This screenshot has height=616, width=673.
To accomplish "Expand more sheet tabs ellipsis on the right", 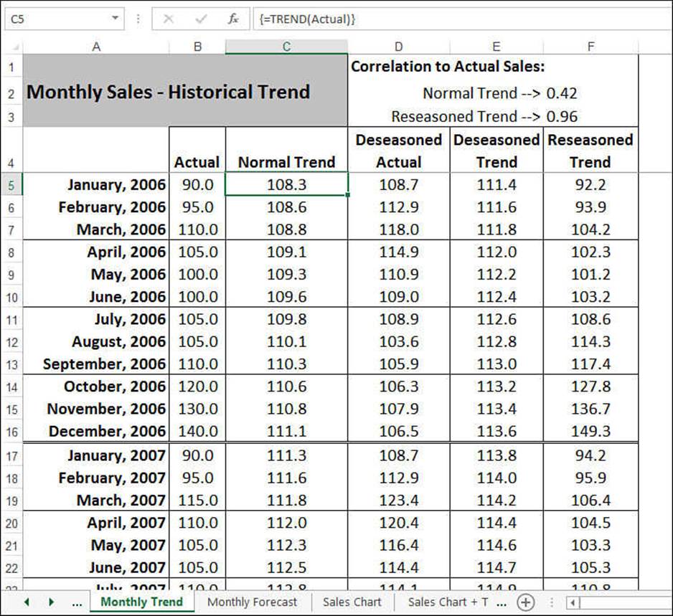I will pos(501,602).
